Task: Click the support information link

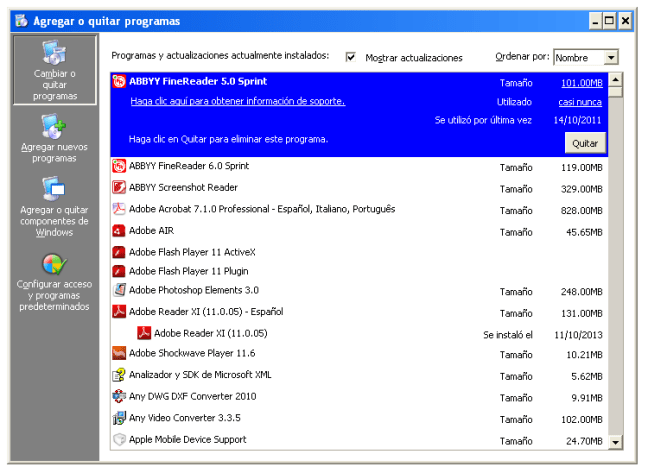Action: 237,102
